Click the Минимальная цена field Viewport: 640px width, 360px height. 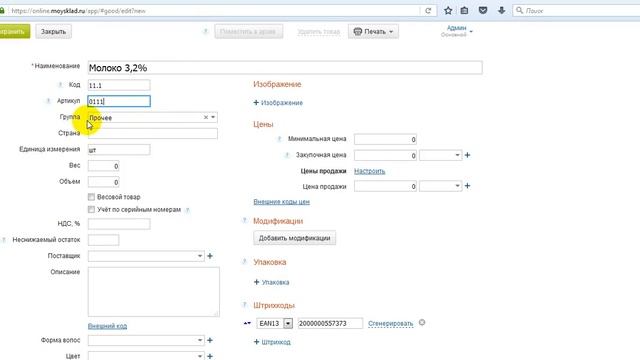385,139
